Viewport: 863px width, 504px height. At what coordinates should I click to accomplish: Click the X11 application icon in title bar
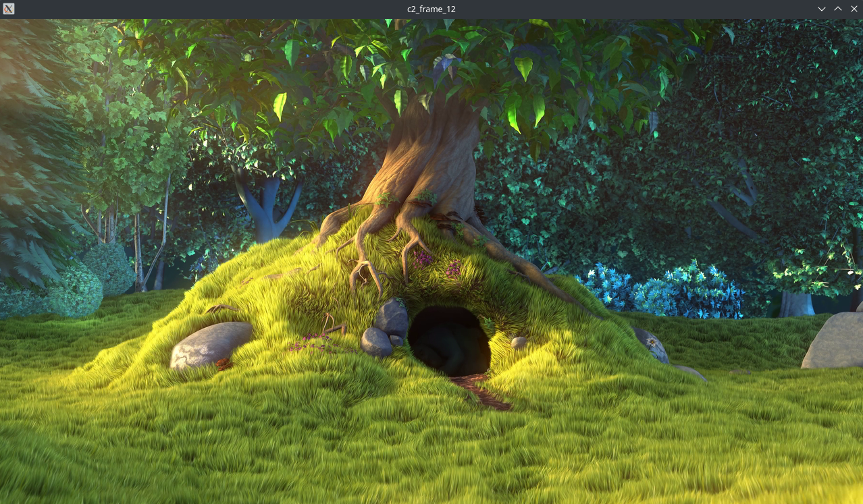[9, 9]
